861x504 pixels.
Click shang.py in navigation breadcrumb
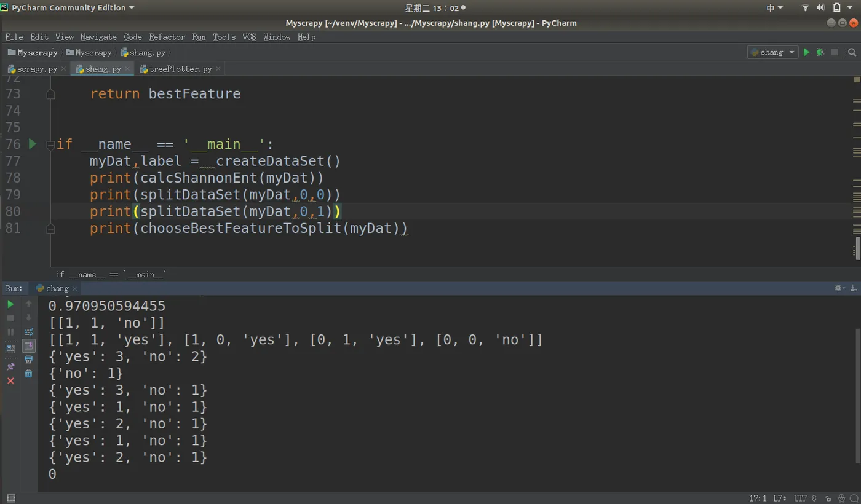143,52
